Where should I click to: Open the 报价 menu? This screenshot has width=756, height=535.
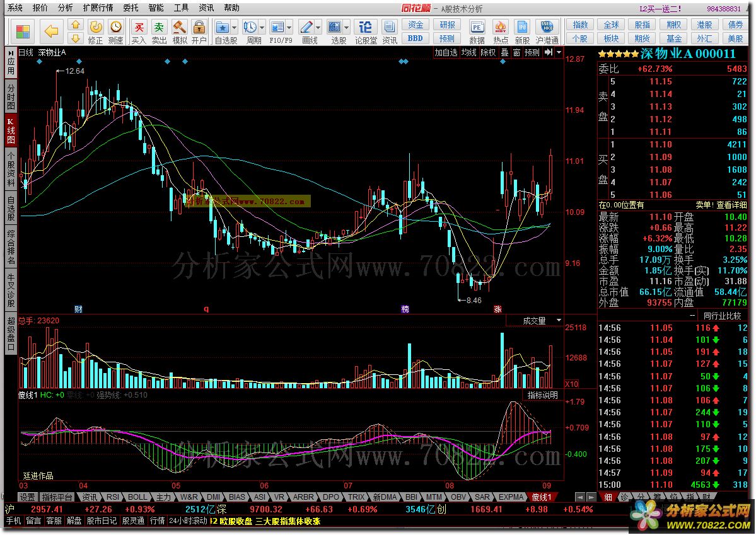click(x=40, y=8)
